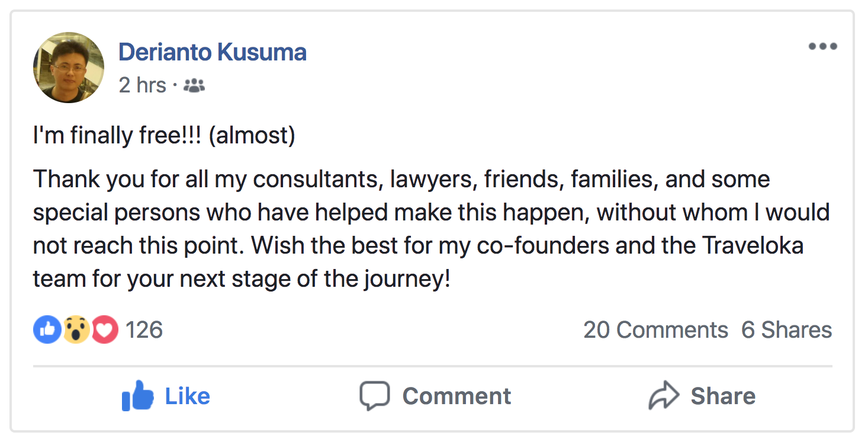Viewport: 868px width, 448px height.
Task: Show the 20 Comments on post
Action: point(655,330)
